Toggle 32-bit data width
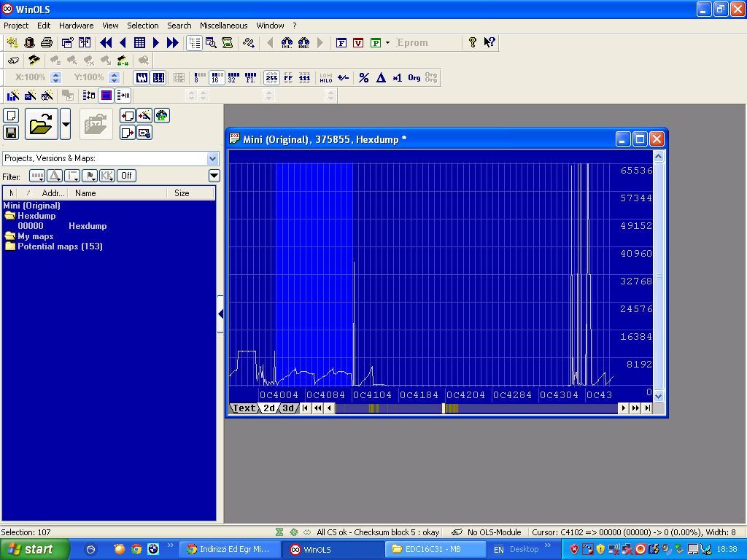The width and height of the screenshot is (747, 560). 233,77
